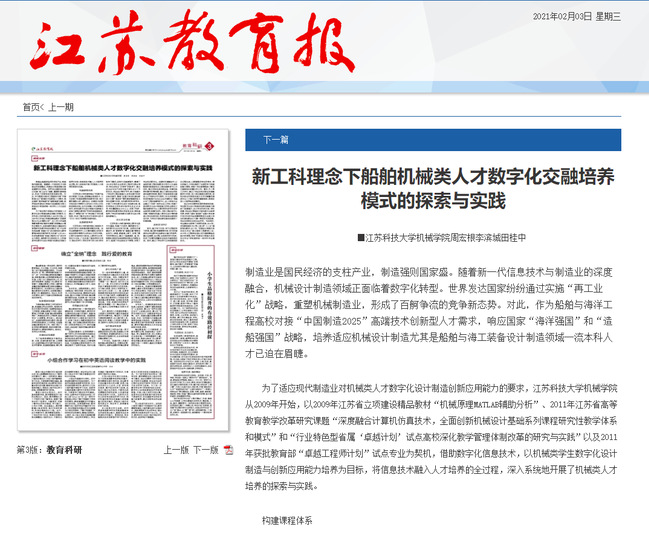Click the 下一篇 next article tab
The width and height of the screenshot is (649, 547).
pos(275,140)
